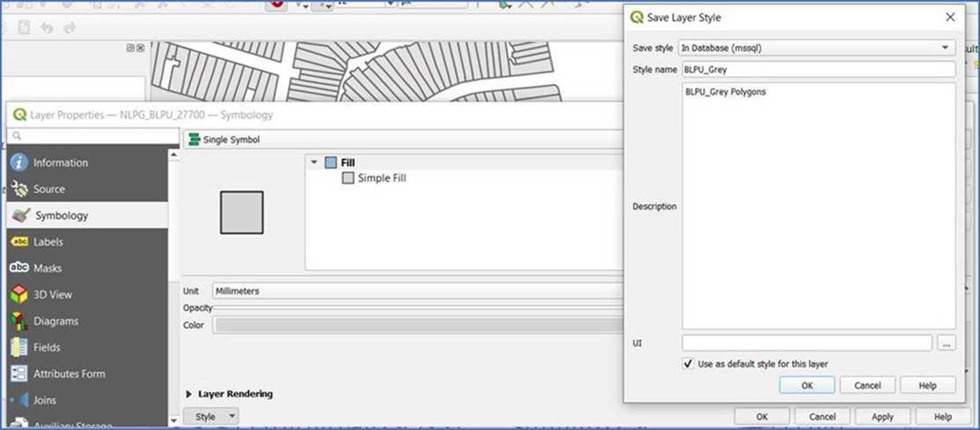Adjust the Opacity slider

pyautogui.click(x=417, y=308)
